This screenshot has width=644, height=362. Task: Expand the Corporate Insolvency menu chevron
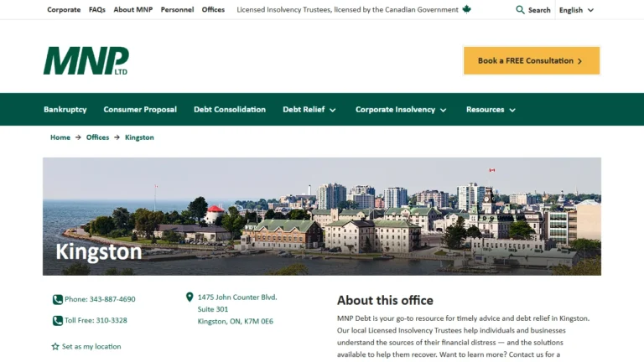point(443,110)
